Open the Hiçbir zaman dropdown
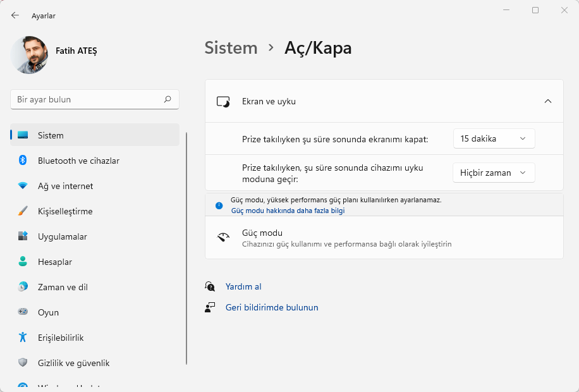The image size is (579, 392). [494, 173]
